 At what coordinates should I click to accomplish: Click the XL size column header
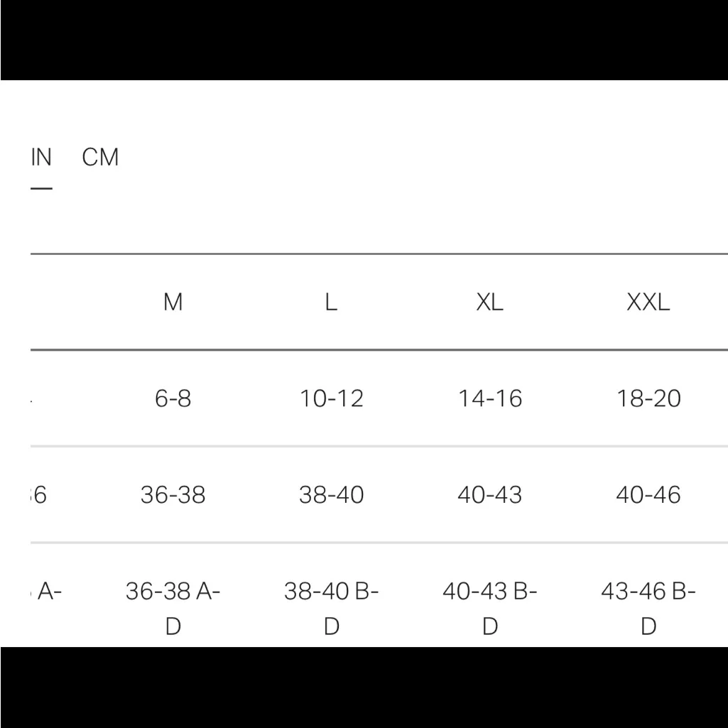click(489, 303)
